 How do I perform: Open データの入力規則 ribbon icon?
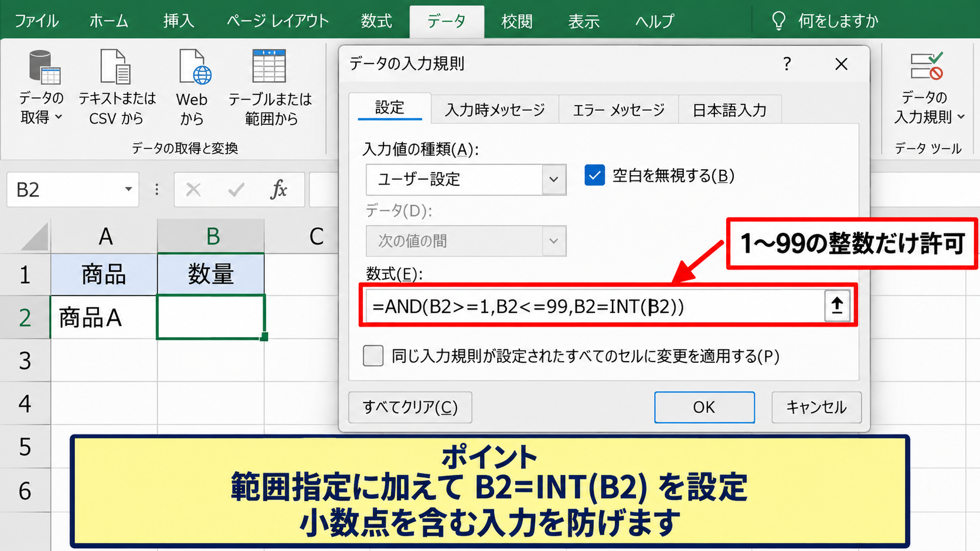(x=926, y=66)
